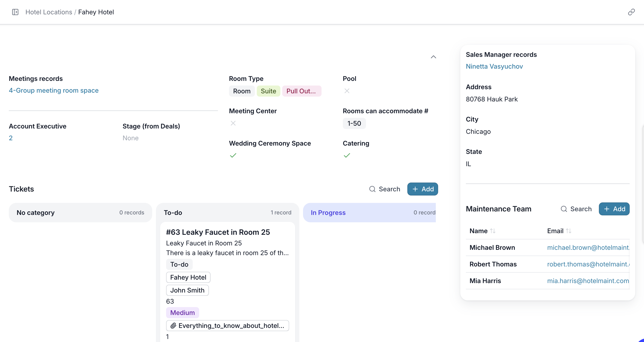Click the paperclip icon on attachment
644x342 pixels.
coord(173,326)
